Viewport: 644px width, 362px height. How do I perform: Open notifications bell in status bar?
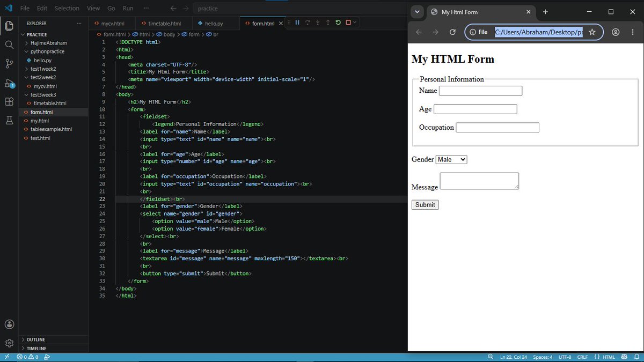point(636,357)
